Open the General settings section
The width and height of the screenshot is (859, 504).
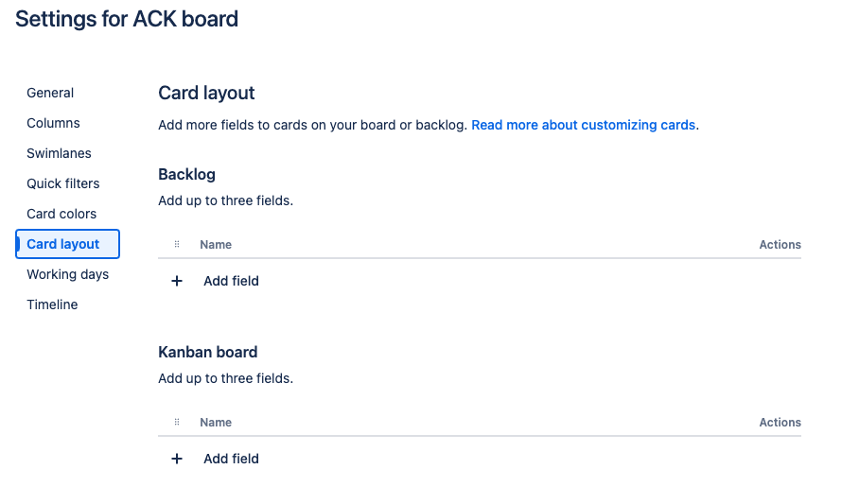(x=50, y=93)
